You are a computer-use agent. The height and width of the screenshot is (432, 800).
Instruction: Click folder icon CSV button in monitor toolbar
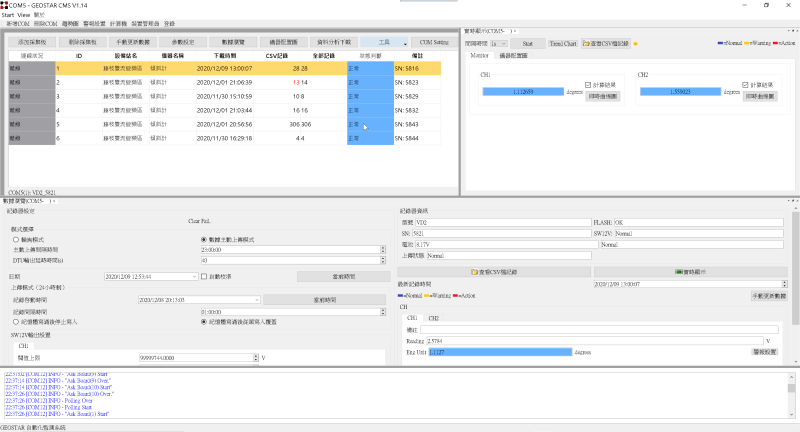(606, 44)
